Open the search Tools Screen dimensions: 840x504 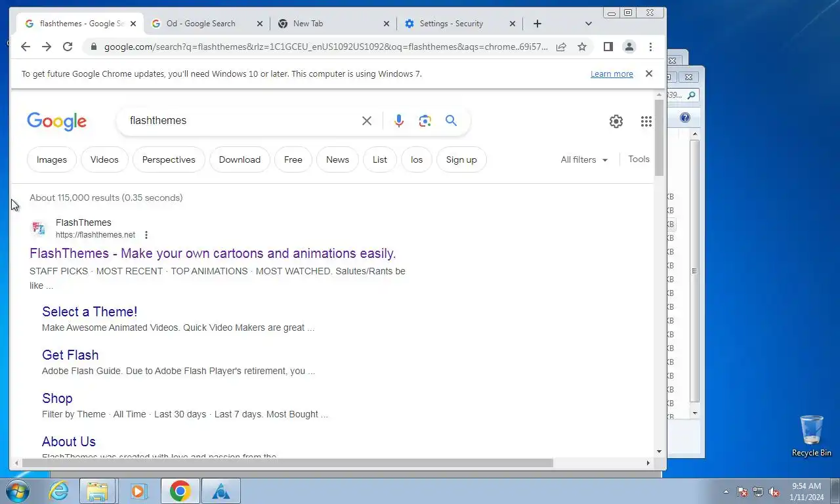pos(639,159)
